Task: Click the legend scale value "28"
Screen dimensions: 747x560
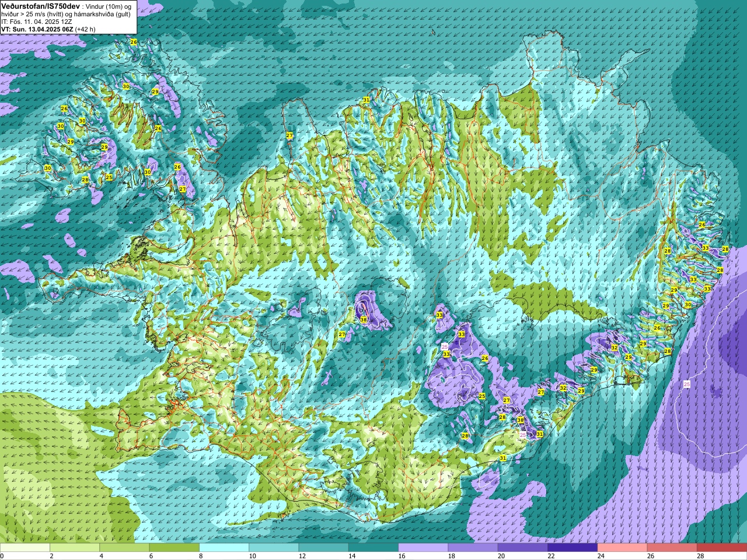Action: [x=700, y=556]
